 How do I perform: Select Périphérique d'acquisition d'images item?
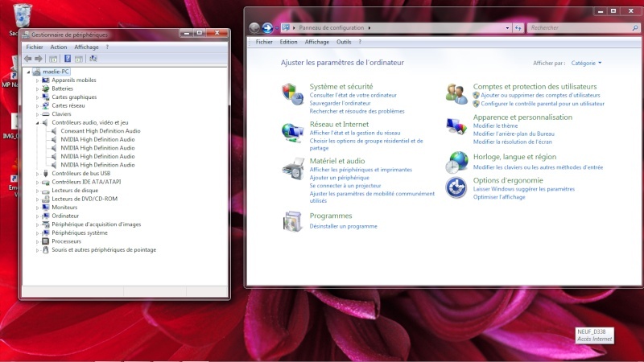click(x=96, y=224)
